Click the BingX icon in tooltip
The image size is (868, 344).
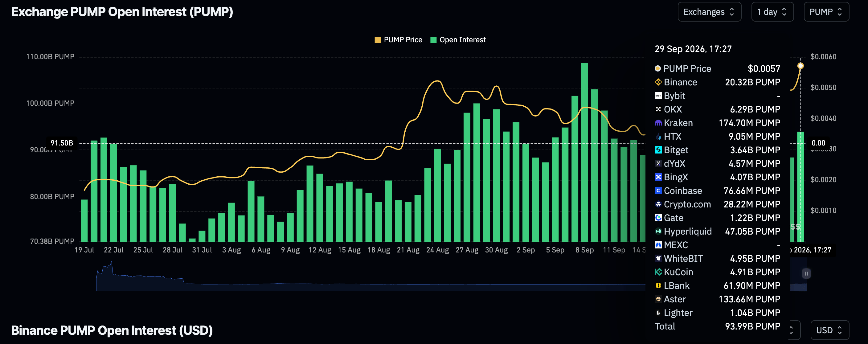click(658, 177)
